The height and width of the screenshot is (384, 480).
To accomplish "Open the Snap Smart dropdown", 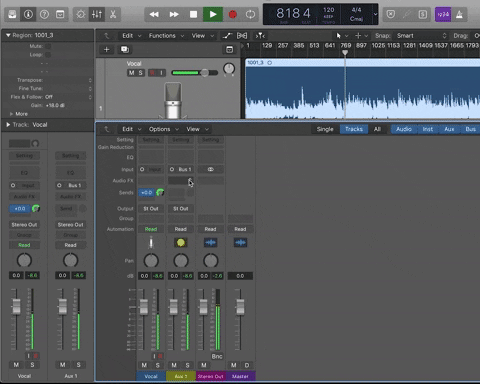I will pyautogui.click(x=421, y=36).
